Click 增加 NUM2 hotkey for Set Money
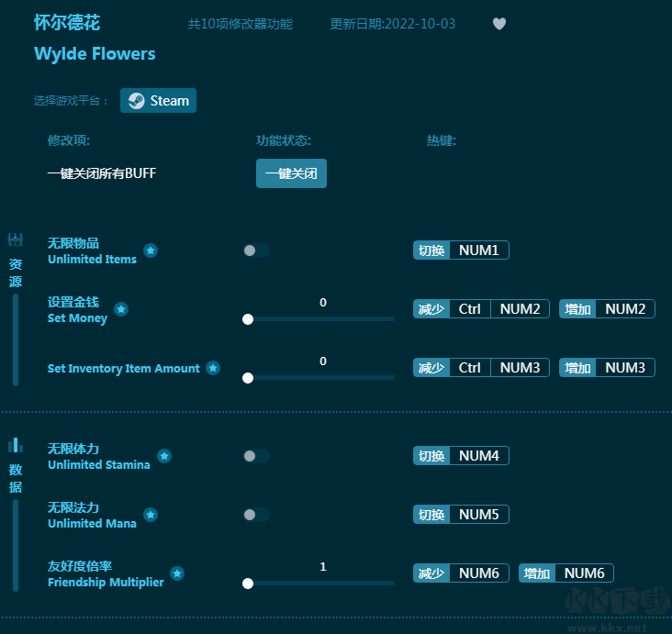The image size is (672, 634). tap(607, 309)
